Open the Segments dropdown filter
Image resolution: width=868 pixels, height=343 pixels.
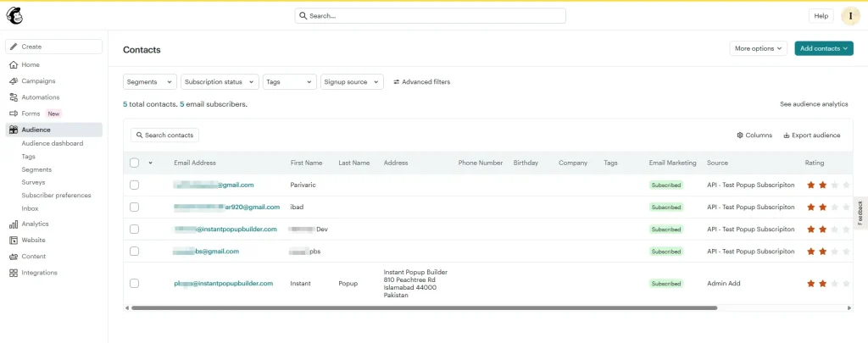click(149, 82)
